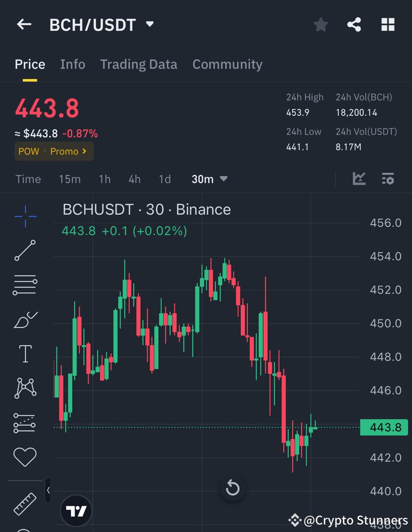412x532 pixels.
Task: Tap the TradingView logo on the chart
Action: 76,511
